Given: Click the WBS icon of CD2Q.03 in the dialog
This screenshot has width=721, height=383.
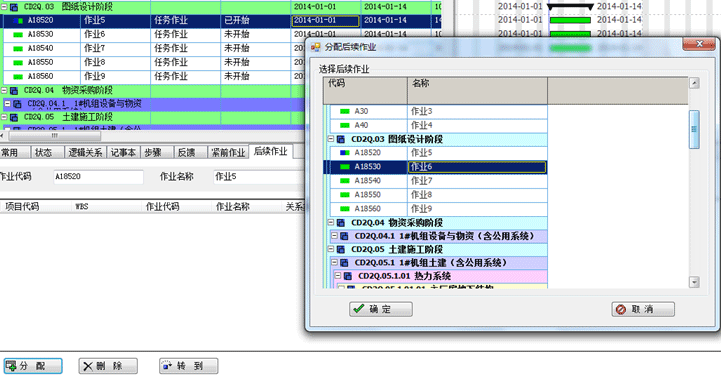Looking at the screenshot, I should [x=341, y=139].
